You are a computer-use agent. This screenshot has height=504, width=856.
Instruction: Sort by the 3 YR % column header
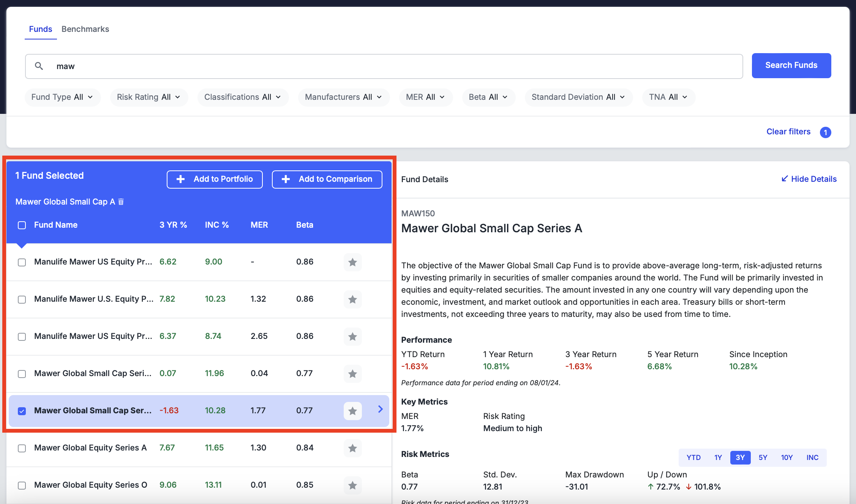pyautogui.click(x=173, y=225)
